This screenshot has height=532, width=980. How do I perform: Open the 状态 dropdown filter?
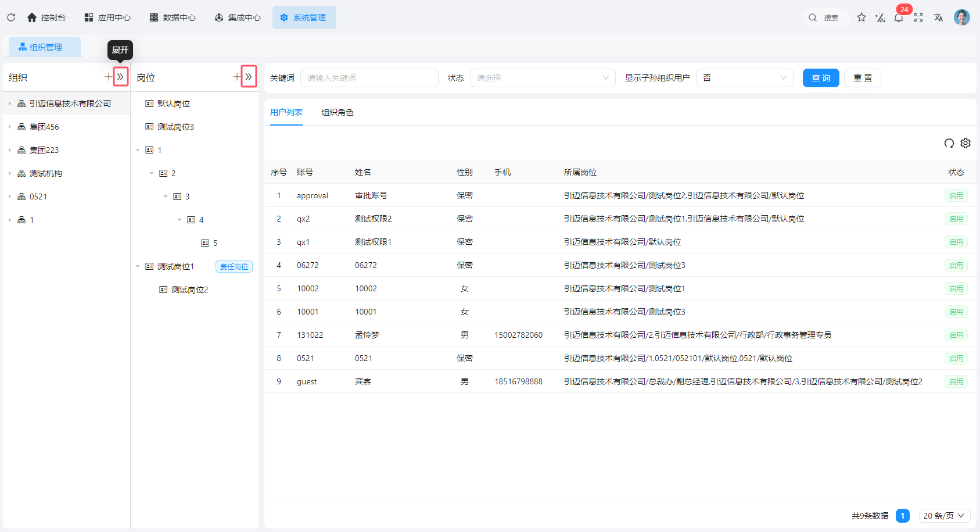click(542, 78)
